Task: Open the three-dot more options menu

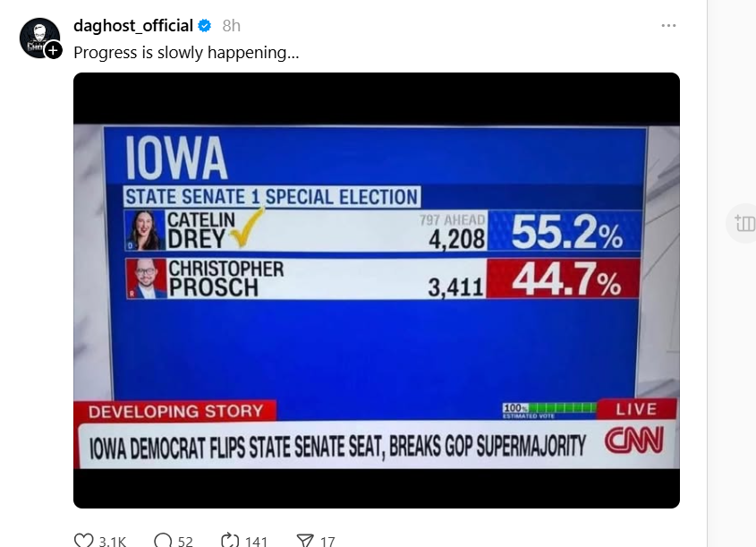Action: [668, 25]
